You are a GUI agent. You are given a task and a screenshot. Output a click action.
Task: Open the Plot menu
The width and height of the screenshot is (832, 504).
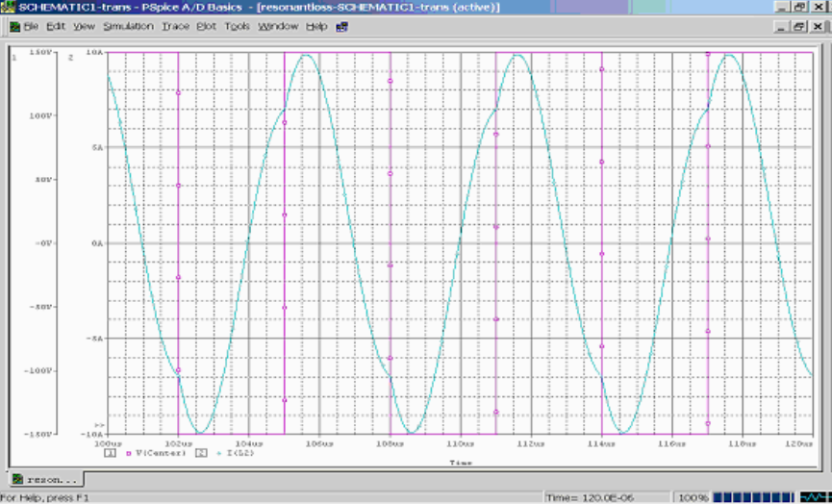[x=206, y=26]
